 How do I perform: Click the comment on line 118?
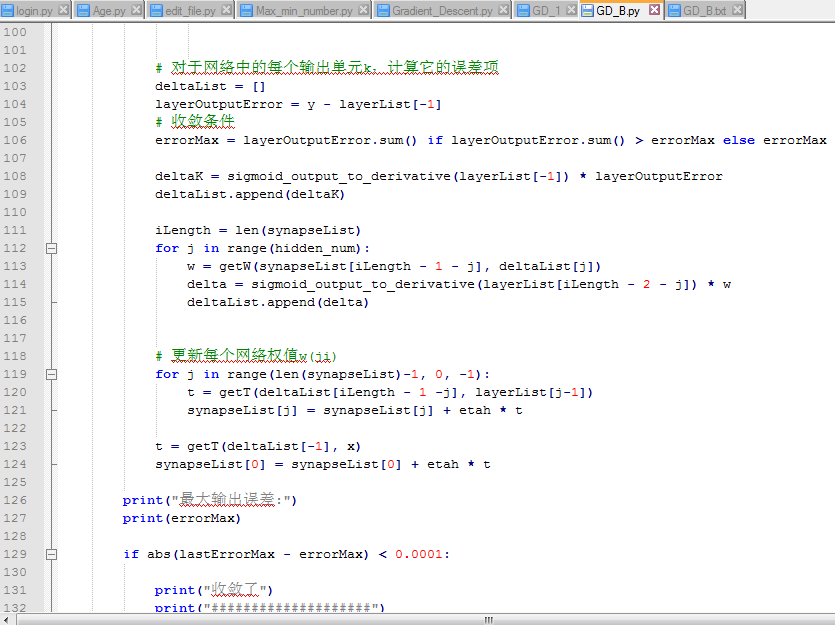pos(246,356)
